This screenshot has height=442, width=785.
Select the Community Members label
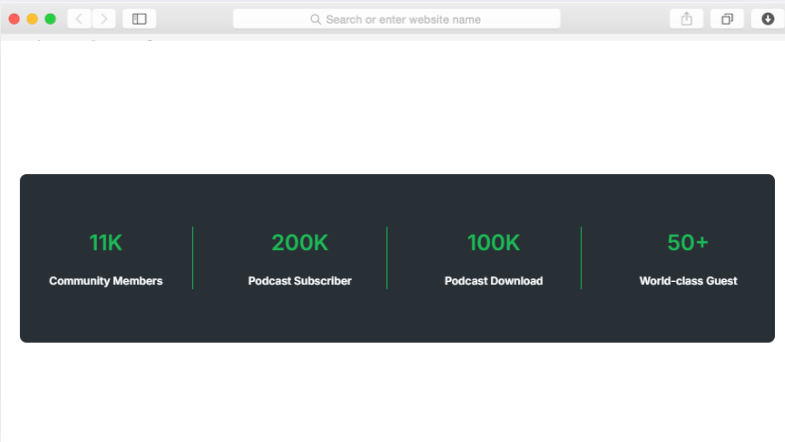point(106,281)
